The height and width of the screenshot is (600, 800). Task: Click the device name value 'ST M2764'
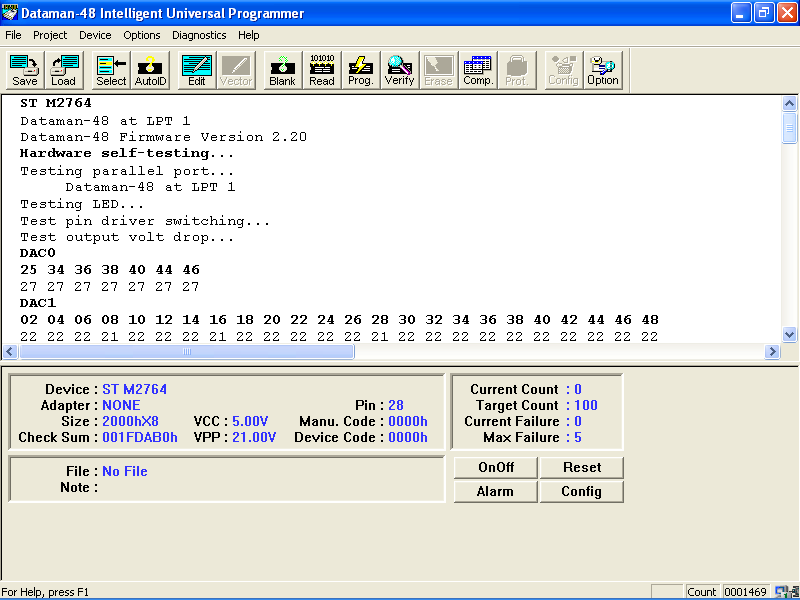135,389
